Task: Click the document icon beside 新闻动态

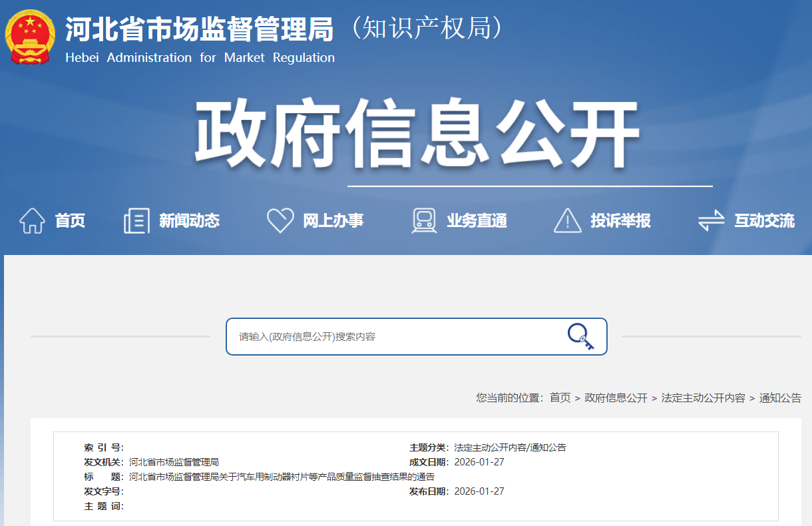Action: pyautogui.click(x=136, y=220)
